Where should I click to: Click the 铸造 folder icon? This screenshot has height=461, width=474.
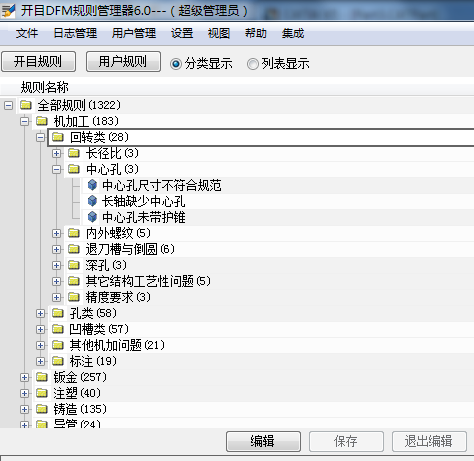[42, 409]
